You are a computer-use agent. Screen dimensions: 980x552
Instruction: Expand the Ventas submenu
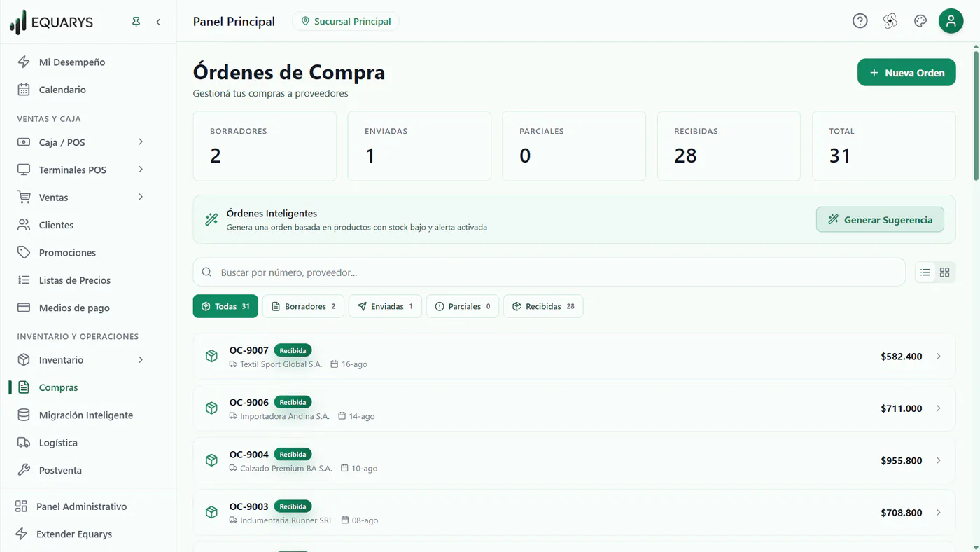coord(141,197)
